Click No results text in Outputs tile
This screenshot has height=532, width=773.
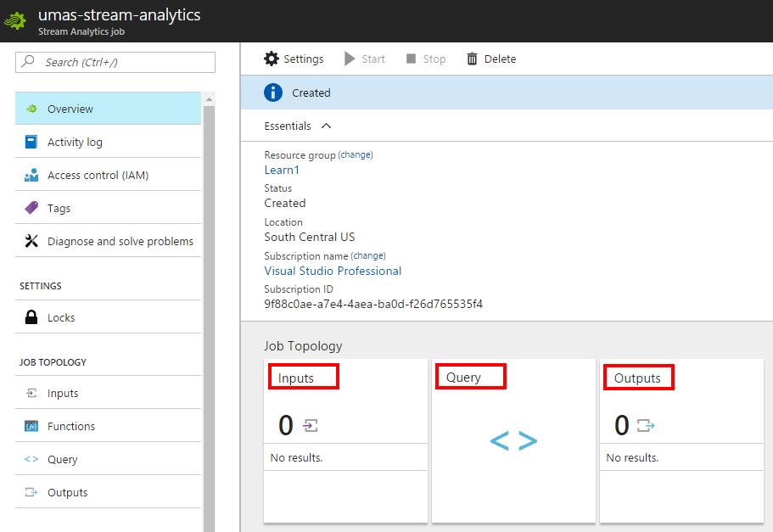[632, 457]
